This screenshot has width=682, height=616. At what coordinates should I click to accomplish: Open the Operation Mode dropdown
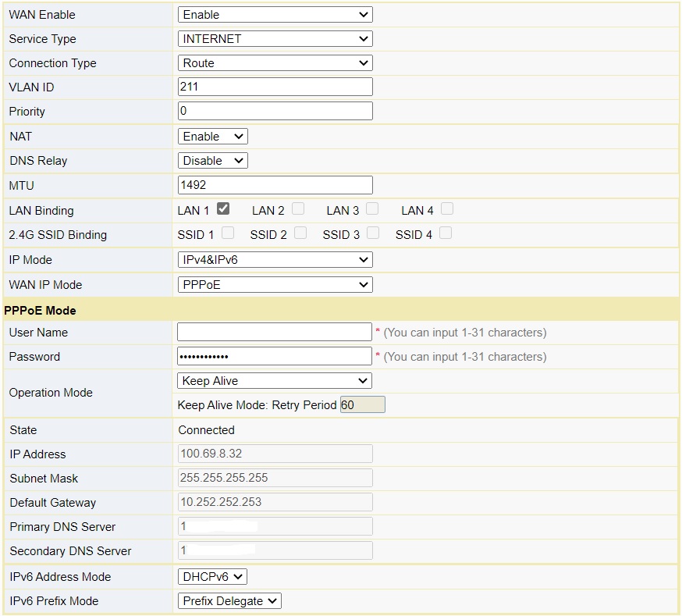pyautogui.click(x=274, y=380)
